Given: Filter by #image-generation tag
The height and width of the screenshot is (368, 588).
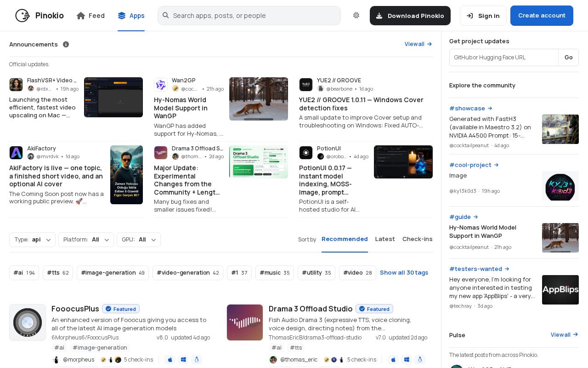Looking at the screenshot, I should 113,273.
